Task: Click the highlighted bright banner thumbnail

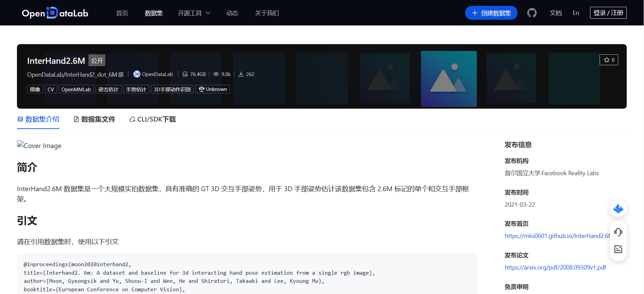Action: [x=449, y=79]
